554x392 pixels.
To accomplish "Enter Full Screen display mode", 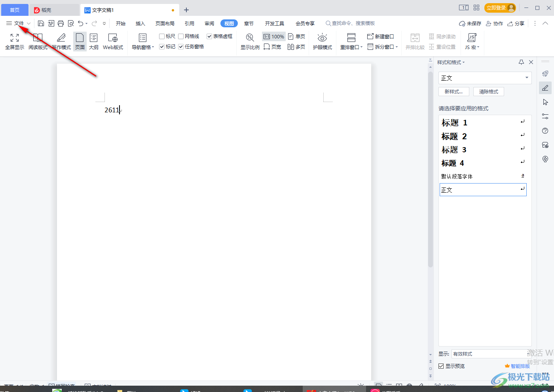I will pyautogui.click(x=15, y=42).
